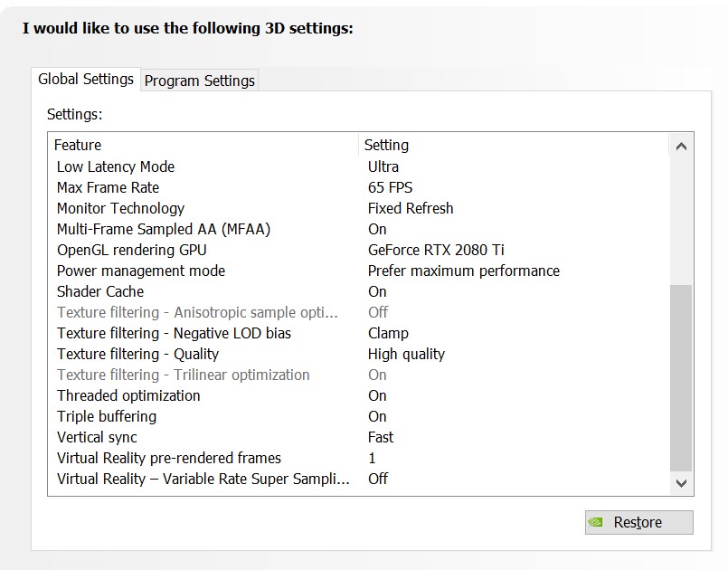The width and height of the screenshot is (728, 570).
Task: Open the Prefer maximum performance value
Action: pos(464,271)
